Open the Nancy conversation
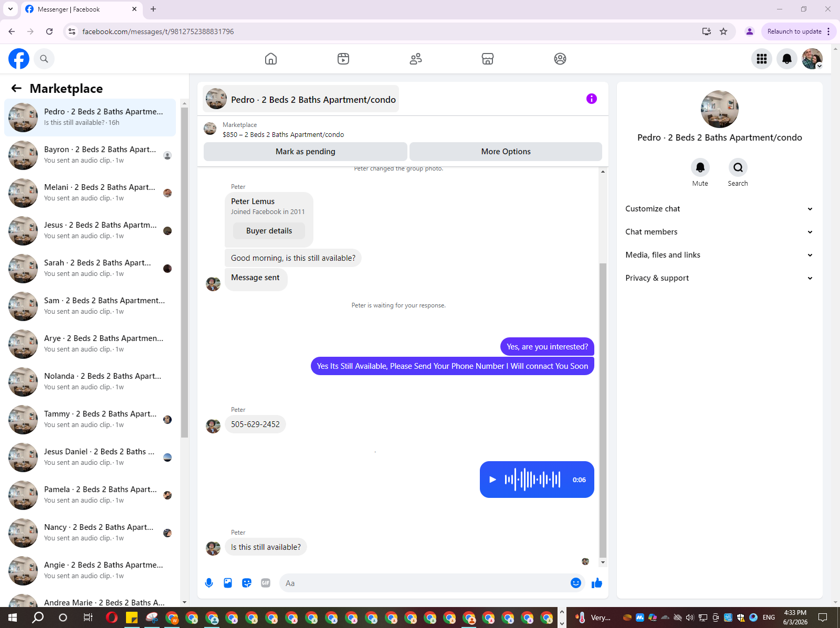The width and height of the screenshot is (840, 628). click(90, 533)
